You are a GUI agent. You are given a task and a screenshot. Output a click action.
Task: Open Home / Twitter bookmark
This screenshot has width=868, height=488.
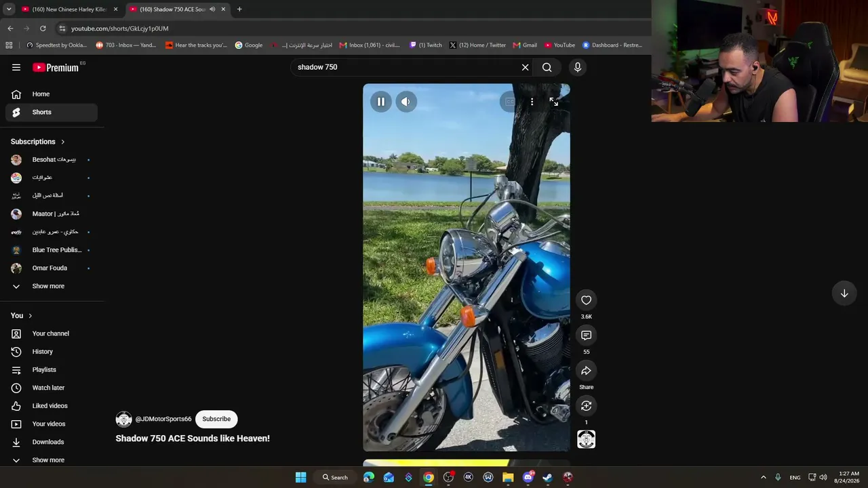pyautogui.click(x=477, y=45)
